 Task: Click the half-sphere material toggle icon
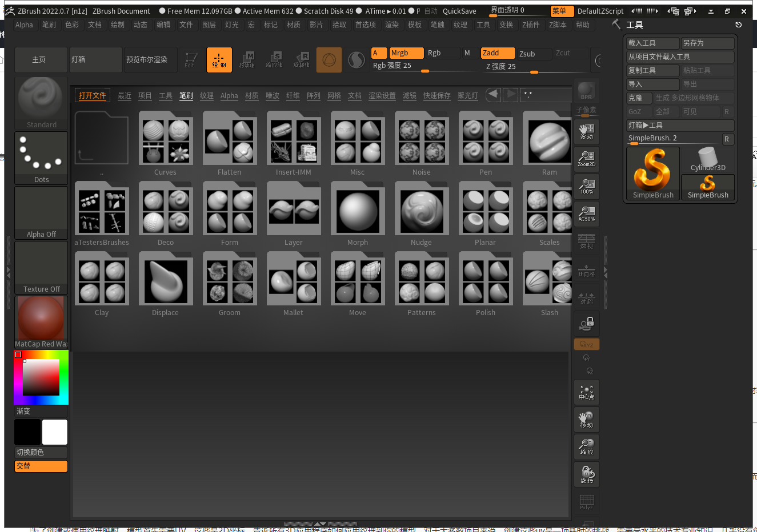tap(357, 60)
